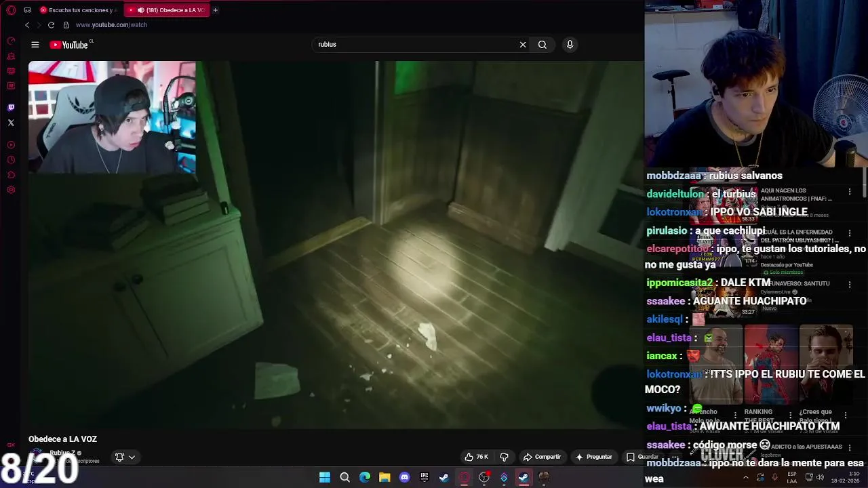Open ESP LAA language switcher
Screen dimensions: 868x488
(x=792, y=477)
